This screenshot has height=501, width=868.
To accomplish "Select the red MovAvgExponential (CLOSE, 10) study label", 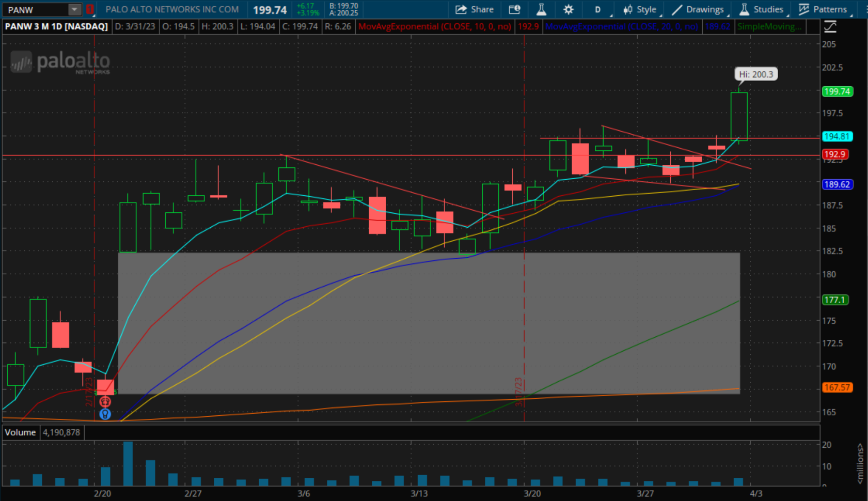I will pos(434,26).
